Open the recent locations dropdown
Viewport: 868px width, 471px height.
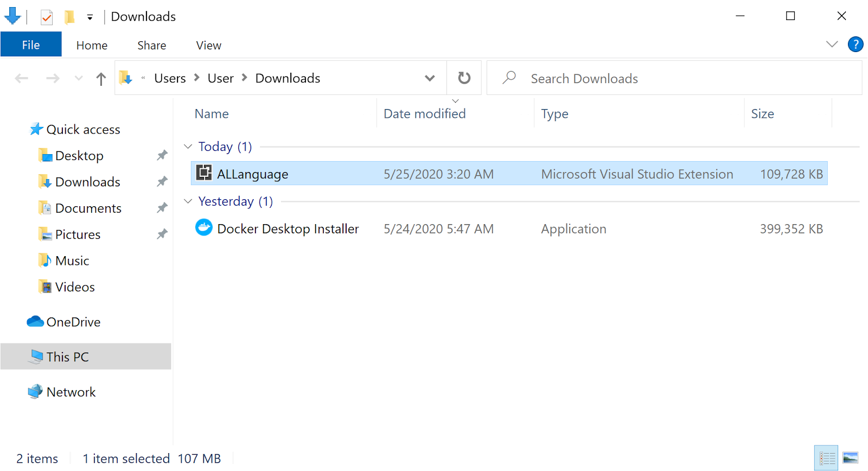(79, 79)
